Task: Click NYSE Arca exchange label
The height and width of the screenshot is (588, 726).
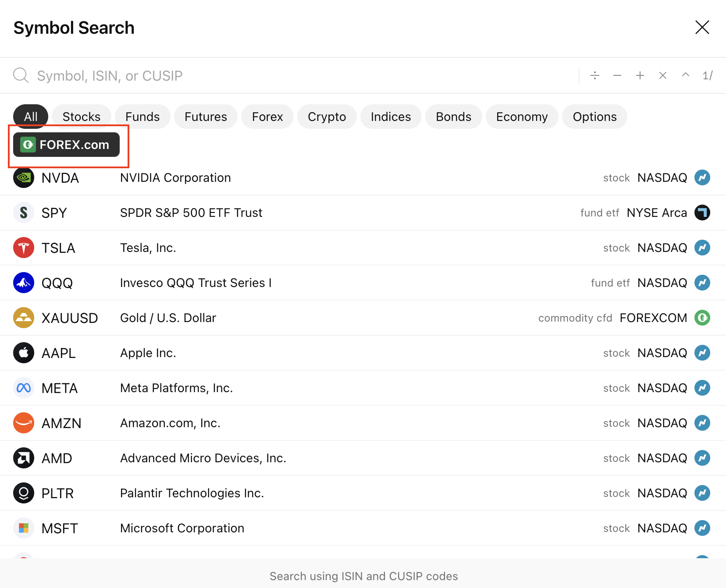Action: [657, 213]
